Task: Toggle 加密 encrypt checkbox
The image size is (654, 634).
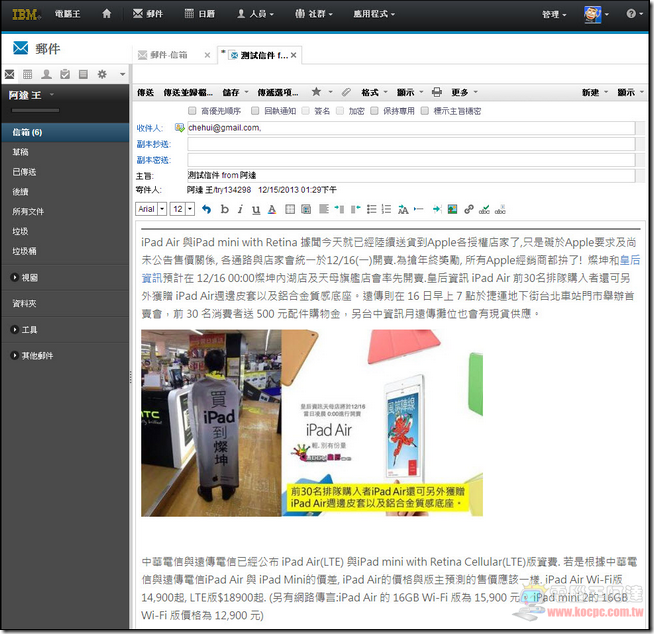Action: [340, 111]
